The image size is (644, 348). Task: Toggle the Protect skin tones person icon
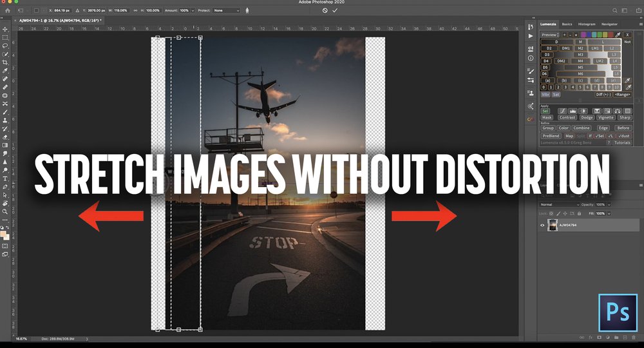[247, 10]
